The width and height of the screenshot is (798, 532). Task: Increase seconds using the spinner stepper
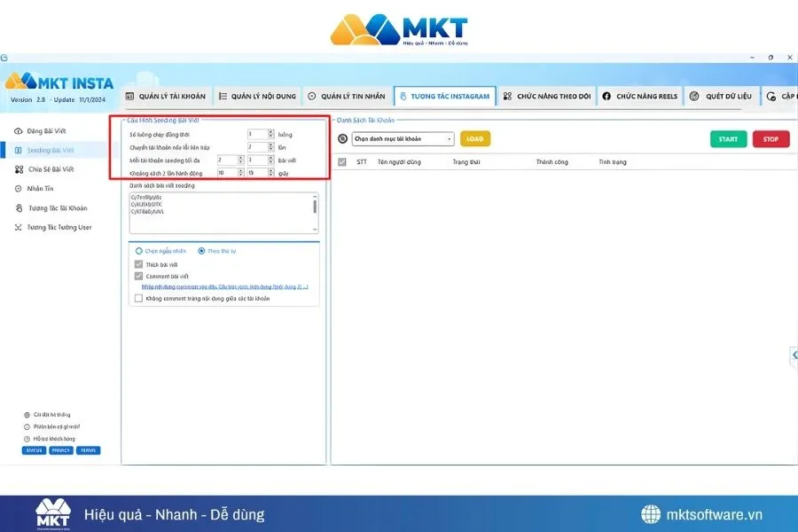pos(270,170)
